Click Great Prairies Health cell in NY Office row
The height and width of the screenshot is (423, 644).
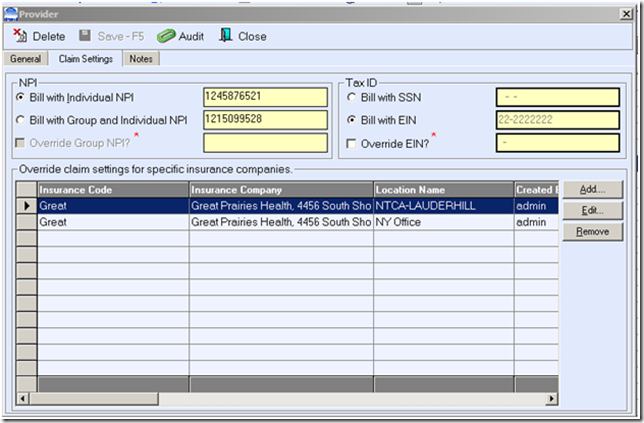click(281, 222)
